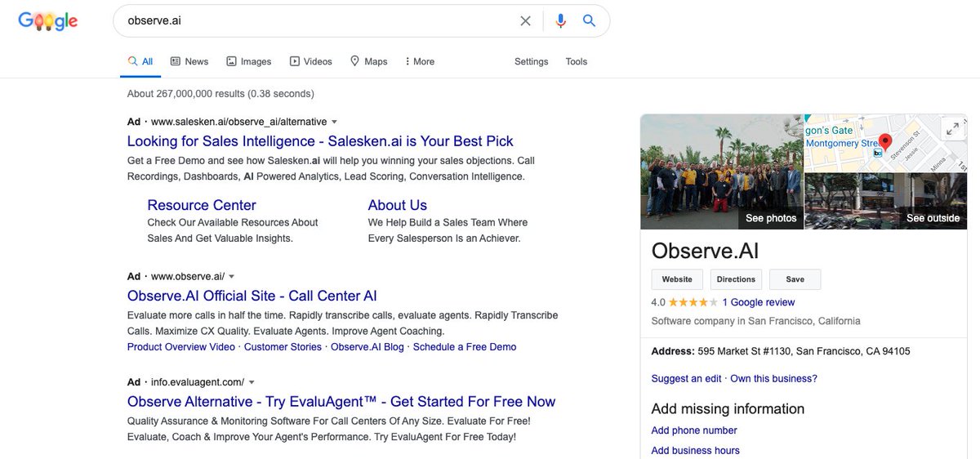Image resolution: width=980 pixels, height=459 pixels.
Task: Open search Tools
Action: tap(577, 61)
